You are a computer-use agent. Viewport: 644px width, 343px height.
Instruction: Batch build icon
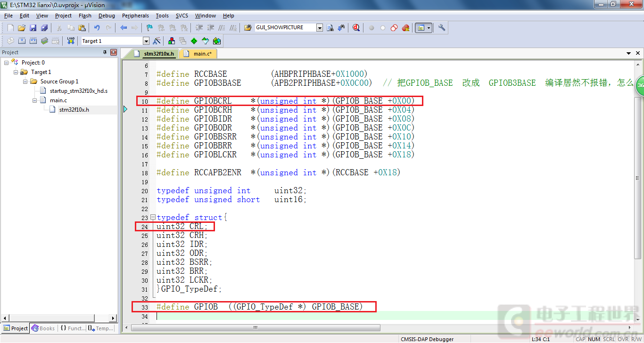pos(44,41)
